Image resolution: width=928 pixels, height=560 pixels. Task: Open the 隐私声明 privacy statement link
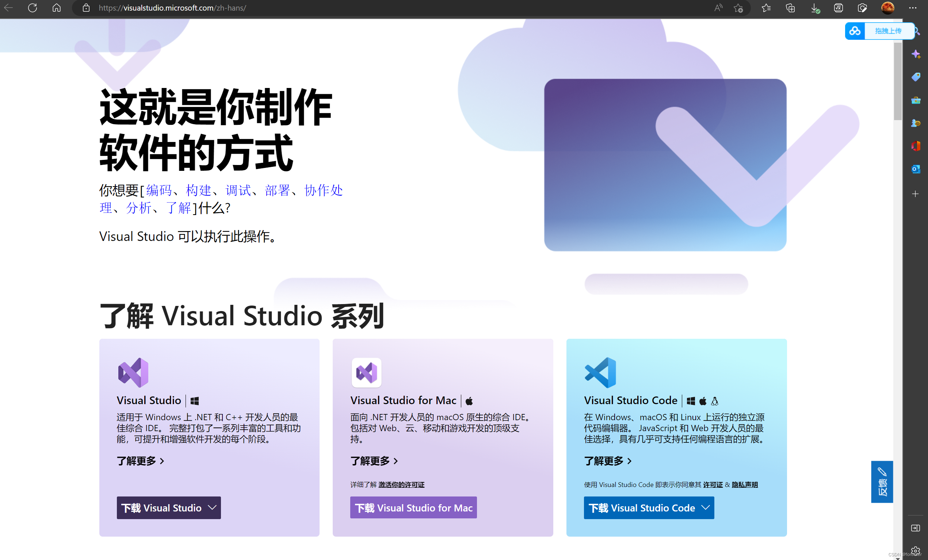(x=745, y=485)
